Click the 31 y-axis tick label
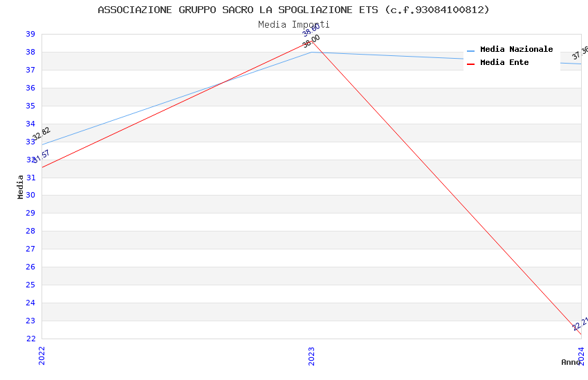Screen dimensions: 588x380 30,178
